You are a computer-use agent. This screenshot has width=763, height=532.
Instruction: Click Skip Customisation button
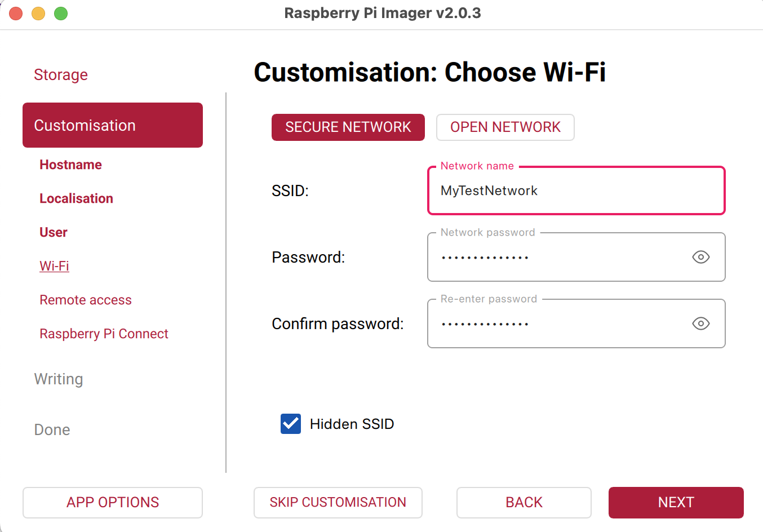coord(338,502)
